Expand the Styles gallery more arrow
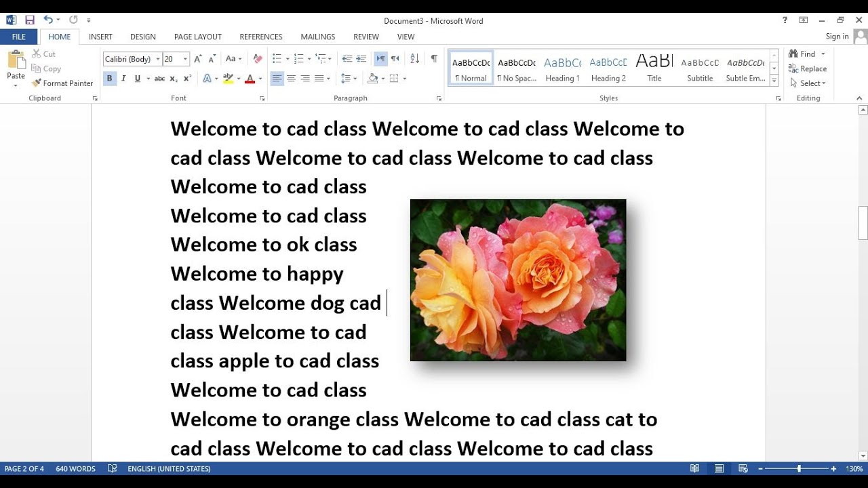 pos(774,81)
